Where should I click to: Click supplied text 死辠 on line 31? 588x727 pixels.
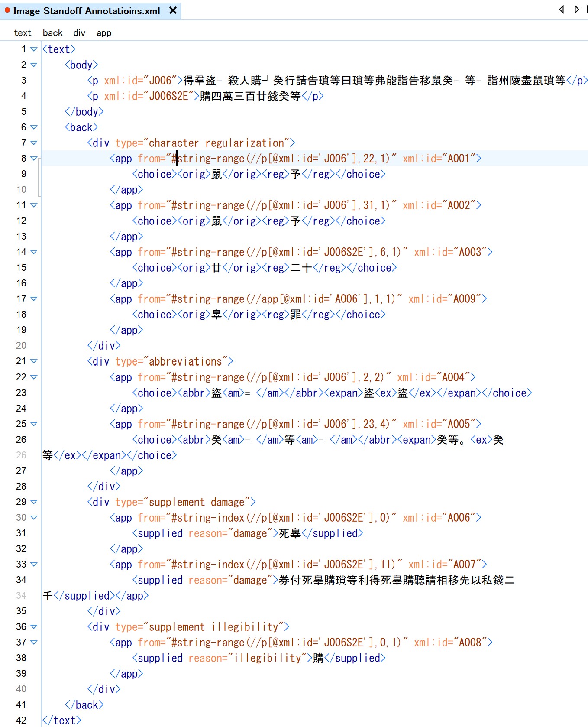pyautogui.click(x=290, y=533)
